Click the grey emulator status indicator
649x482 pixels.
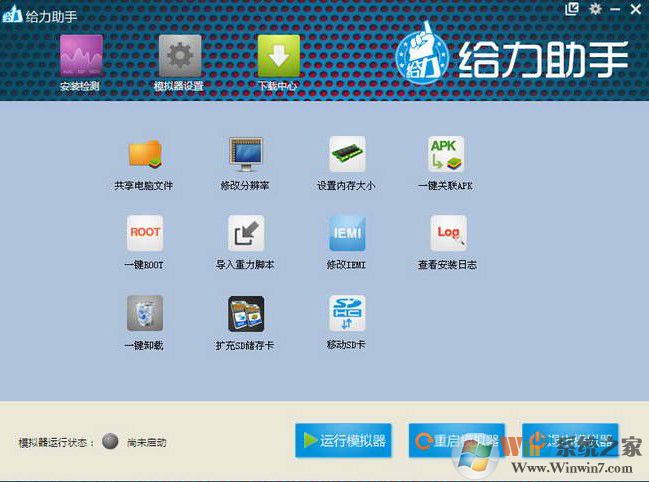[110, 441]
